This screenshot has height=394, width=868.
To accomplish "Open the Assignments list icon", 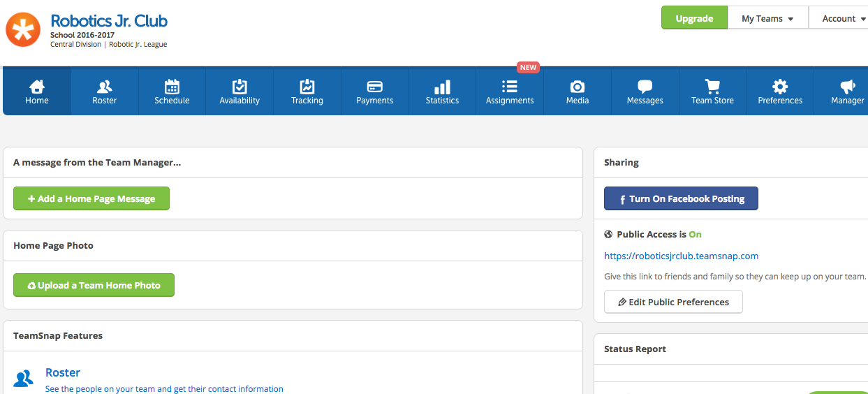I will pyautogui.click(x=510, y=87).
